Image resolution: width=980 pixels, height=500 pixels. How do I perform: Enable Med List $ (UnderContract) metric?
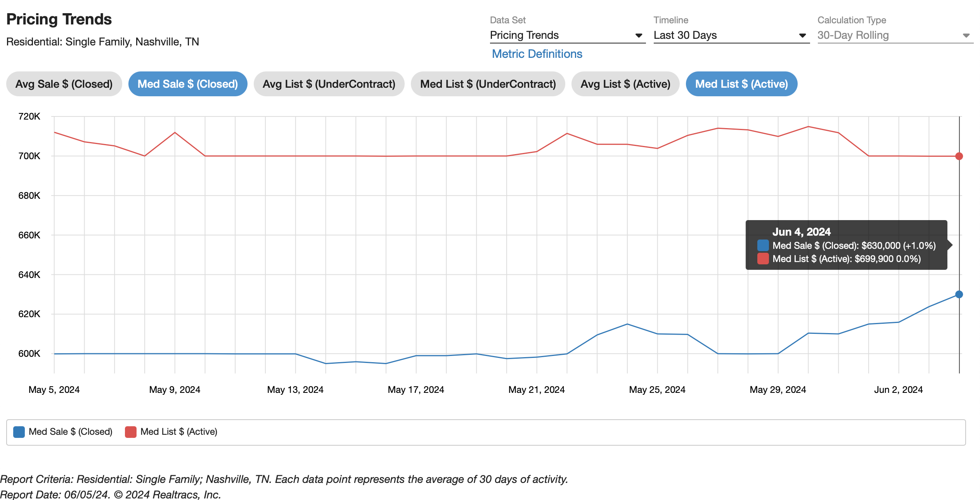[x=488, y=84]
